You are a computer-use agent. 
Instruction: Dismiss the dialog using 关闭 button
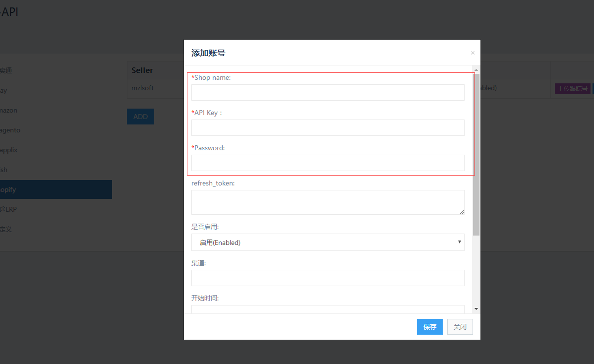460,327
